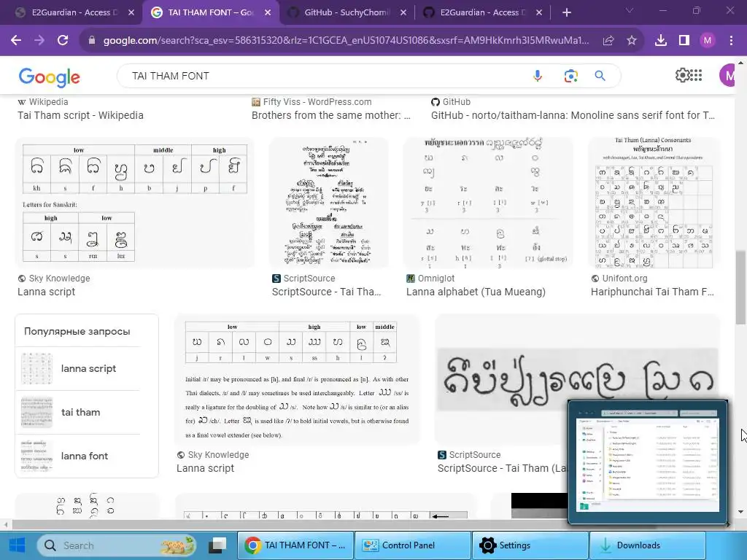Screen dimensions: 747x560
Task: Search by image with Google Lens icon
Action: [570, 76]
